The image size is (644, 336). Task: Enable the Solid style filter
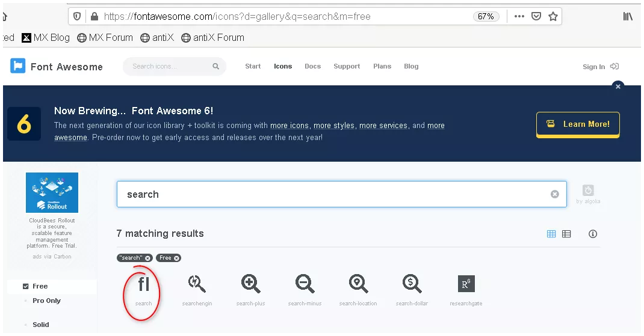41,325
